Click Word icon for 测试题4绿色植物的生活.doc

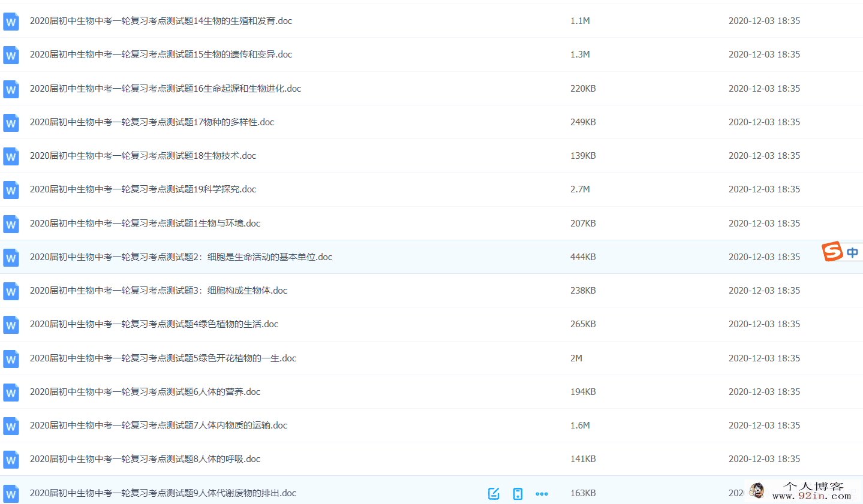(x=11, y=325)
